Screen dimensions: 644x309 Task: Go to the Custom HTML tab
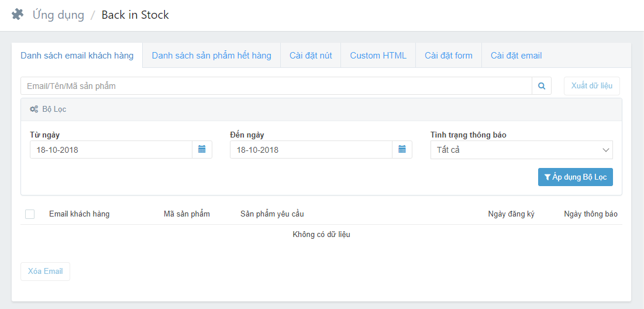click(378, 56)
